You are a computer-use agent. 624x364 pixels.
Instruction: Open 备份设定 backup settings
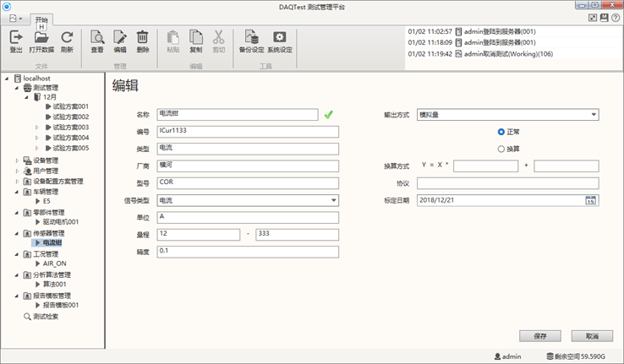click(251, 38)
